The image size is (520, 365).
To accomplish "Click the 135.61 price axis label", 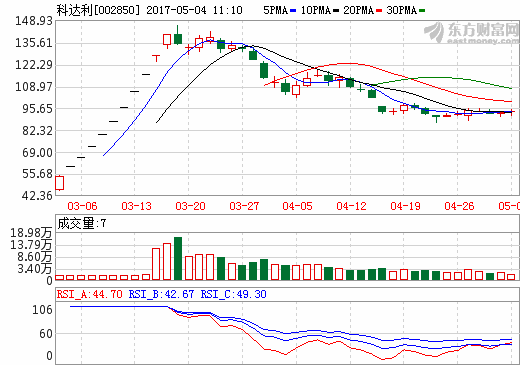I will [x=34, y=43].
